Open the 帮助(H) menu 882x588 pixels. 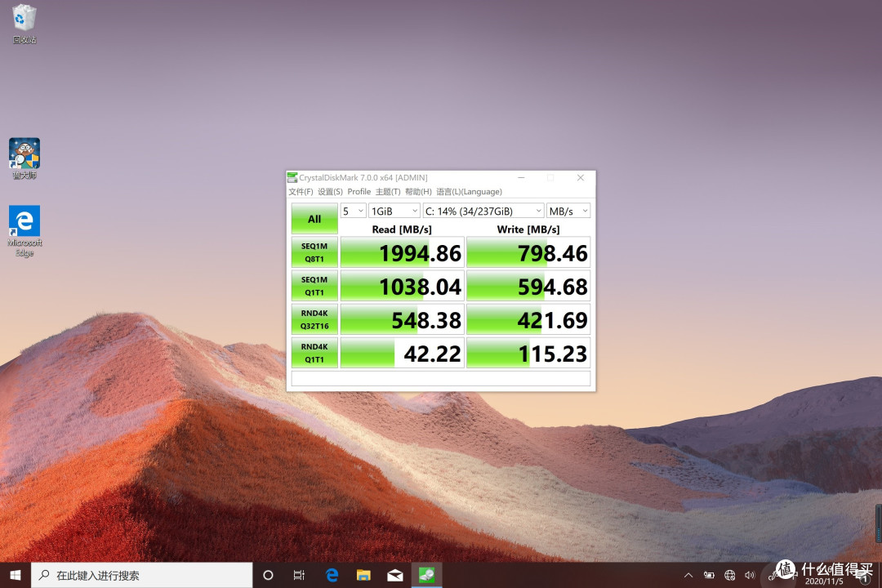point(418,192)
